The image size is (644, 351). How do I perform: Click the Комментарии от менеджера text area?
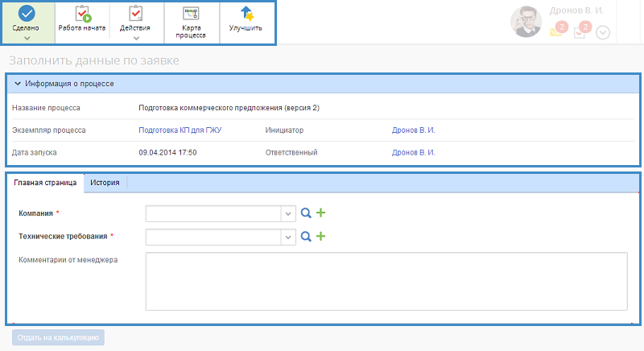pos(386,281)
